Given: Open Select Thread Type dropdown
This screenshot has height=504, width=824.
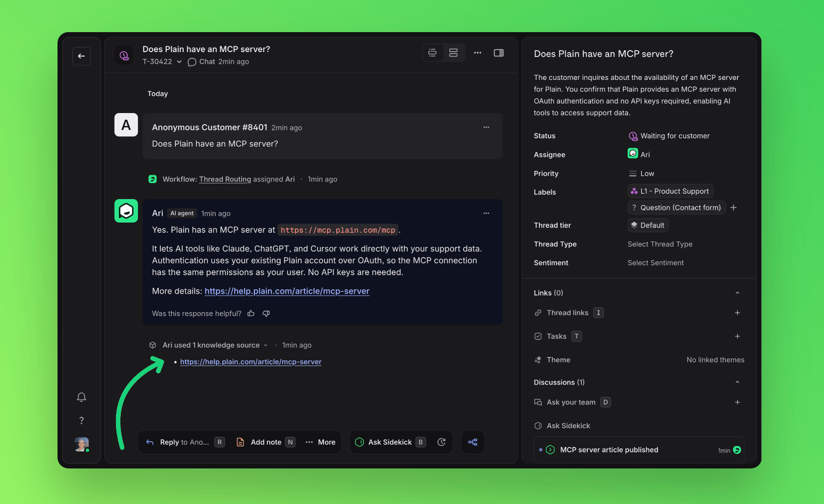Looking at the screenshot, I should pyautogui.click(x=660, y=244).
